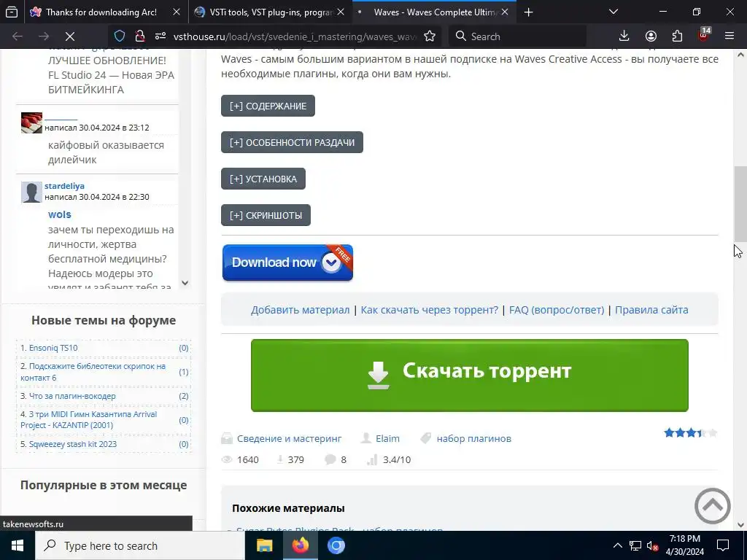The width and height of the screenshot is (747, 560).
Task: Open the wols link in stardeliya's comment
Action: point(60,215)
